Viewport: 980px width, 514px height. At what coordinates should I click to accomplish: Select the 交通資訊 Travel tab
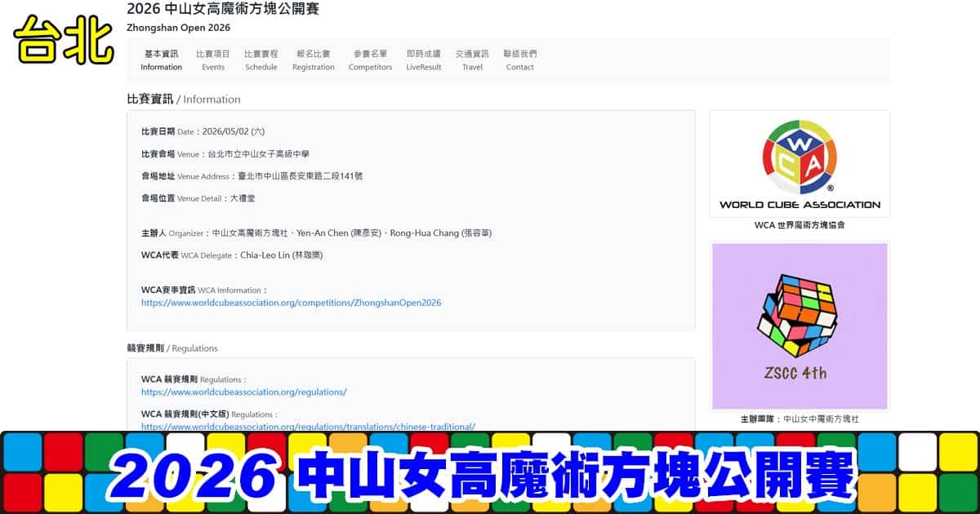tap(472, 60)
